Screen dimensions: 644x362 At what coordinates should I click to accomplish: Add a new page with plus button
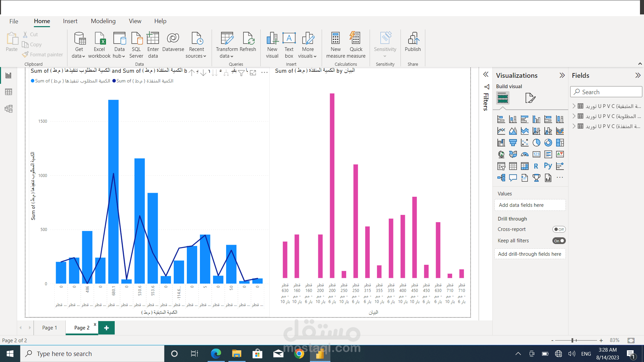coord(106,328)
